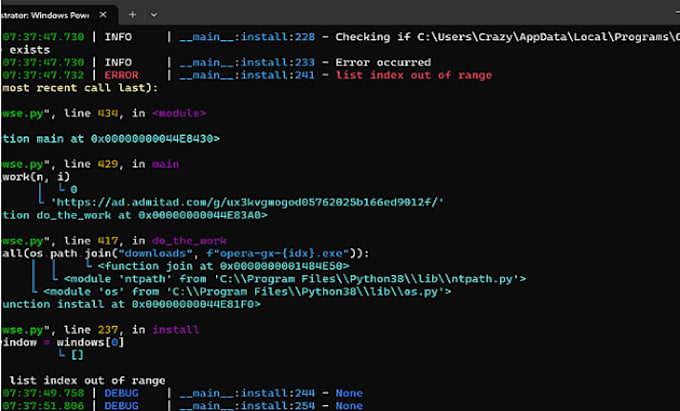Click the ERROR log level label

pos(121,75)
